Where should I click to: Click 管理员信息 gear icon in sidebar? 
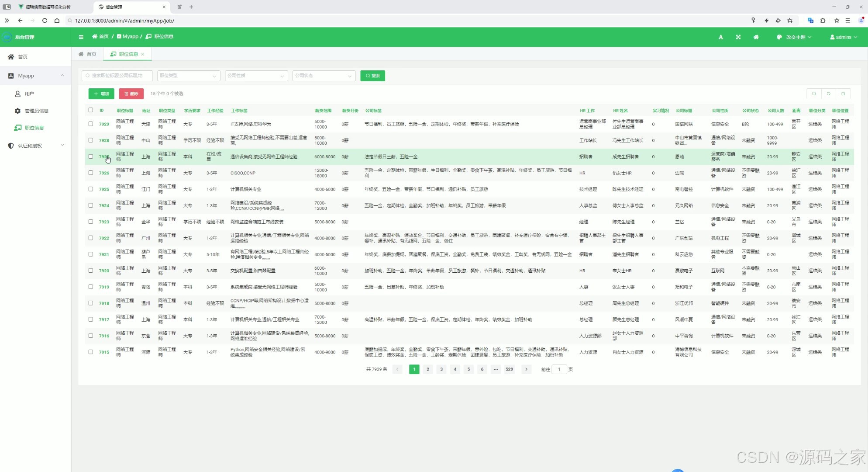17,111
